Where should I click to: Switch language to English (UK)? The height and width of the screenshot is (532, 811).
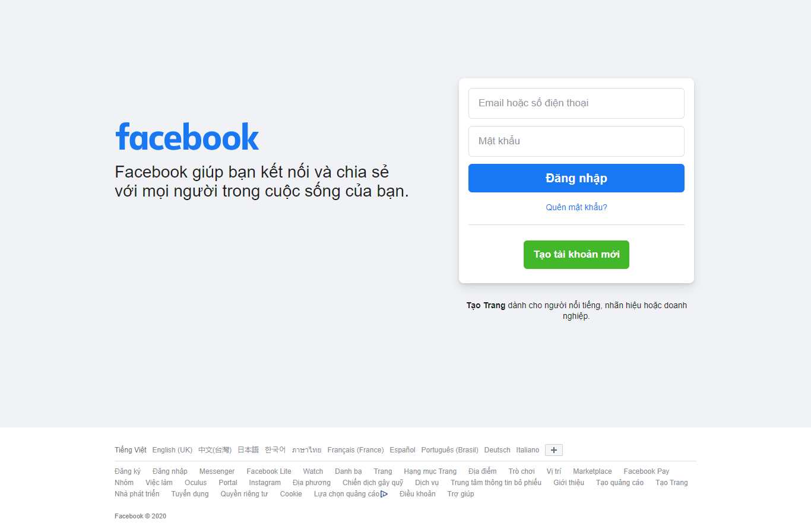click(172, 449)
